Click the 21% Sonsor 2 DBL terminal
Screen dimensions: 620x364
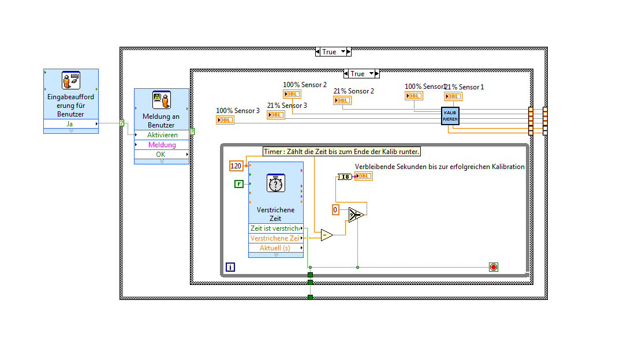point(342,100)
